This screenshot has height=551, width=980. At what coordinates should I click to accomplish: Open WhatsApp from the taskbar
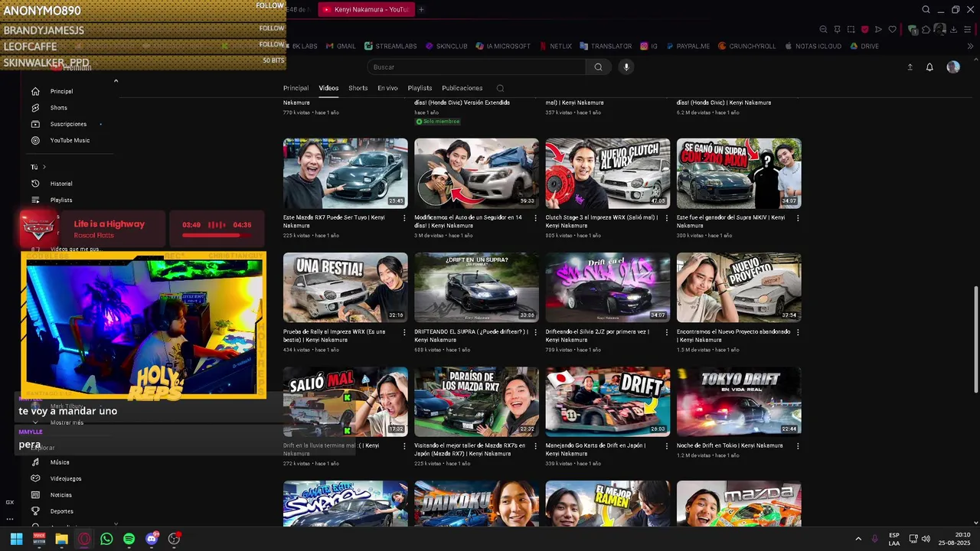click(x=106, y=539)
